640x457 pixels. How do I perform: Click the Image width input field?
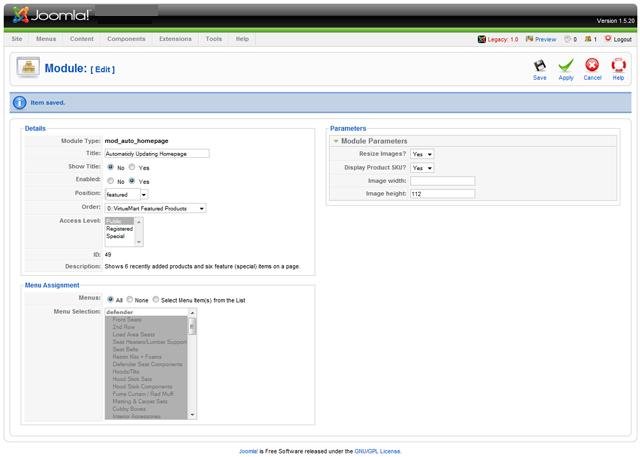443,181
